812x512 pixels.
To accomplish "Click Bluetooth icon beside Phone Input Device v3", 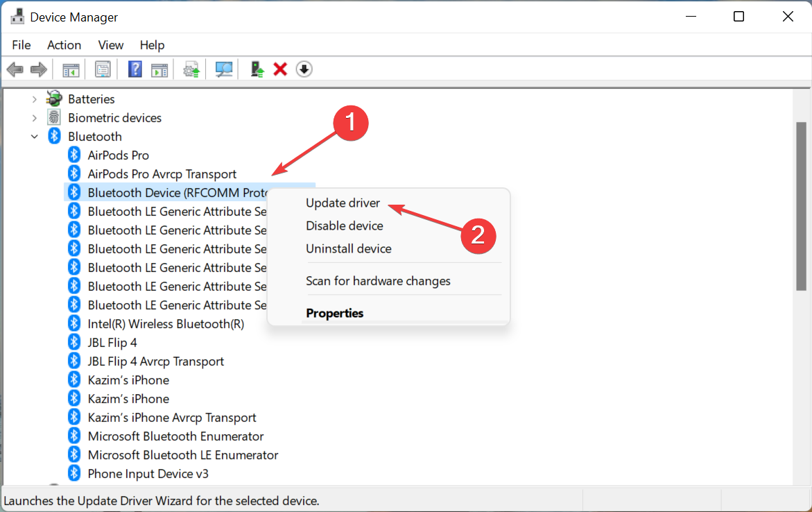I will [74, 473].
